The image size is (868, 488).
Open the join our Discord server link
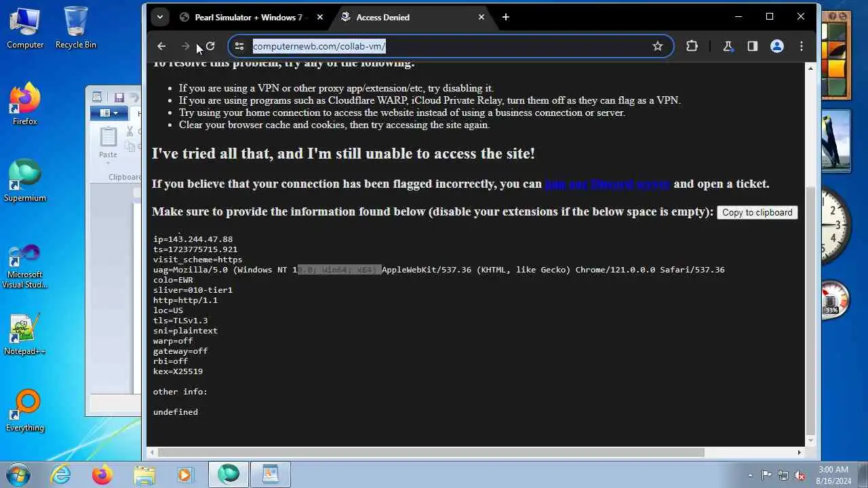point(607,184)
